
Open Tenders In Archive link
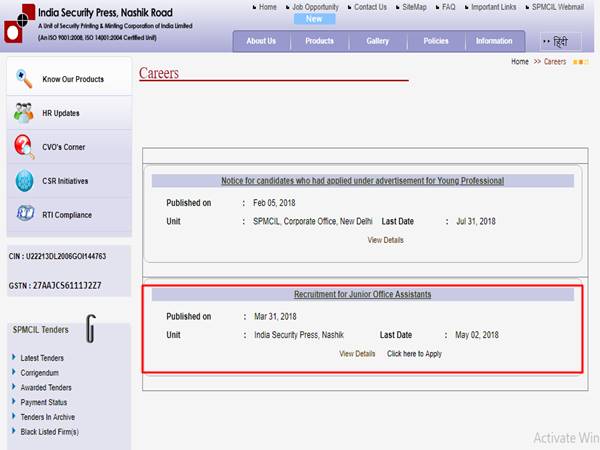point(47,417)
